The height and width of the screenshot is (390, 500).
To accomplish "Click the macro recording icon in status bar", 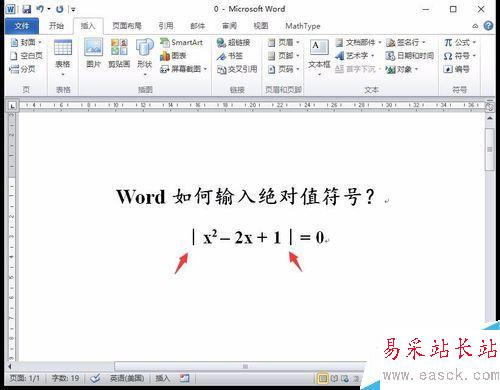I will (x=184, y=378).
